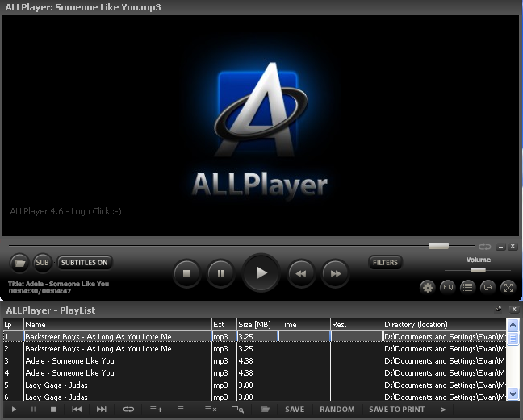Go to previous track in playlist toolbar
Viewport: 523px width, 420px height.
[77, 409]
